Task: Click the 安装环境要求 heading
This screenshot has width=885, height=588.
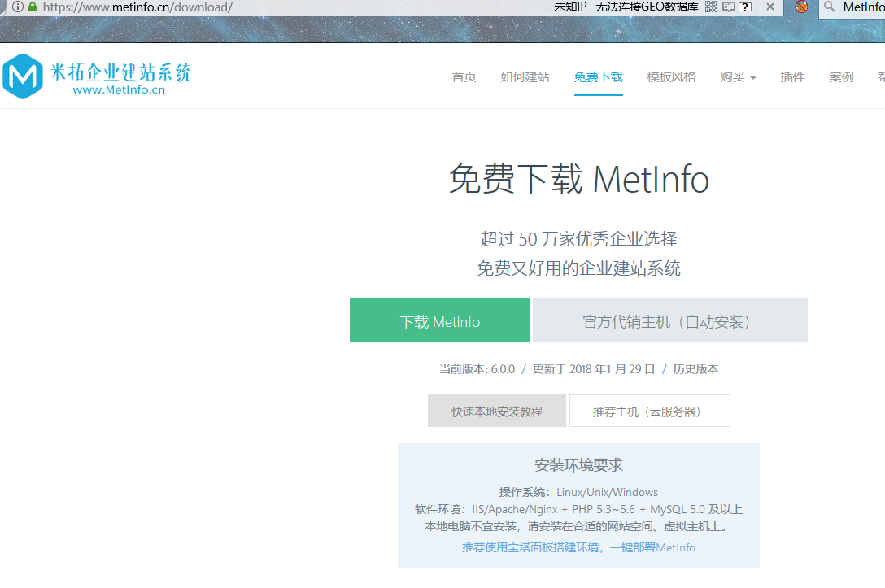Action: [578, 465]
